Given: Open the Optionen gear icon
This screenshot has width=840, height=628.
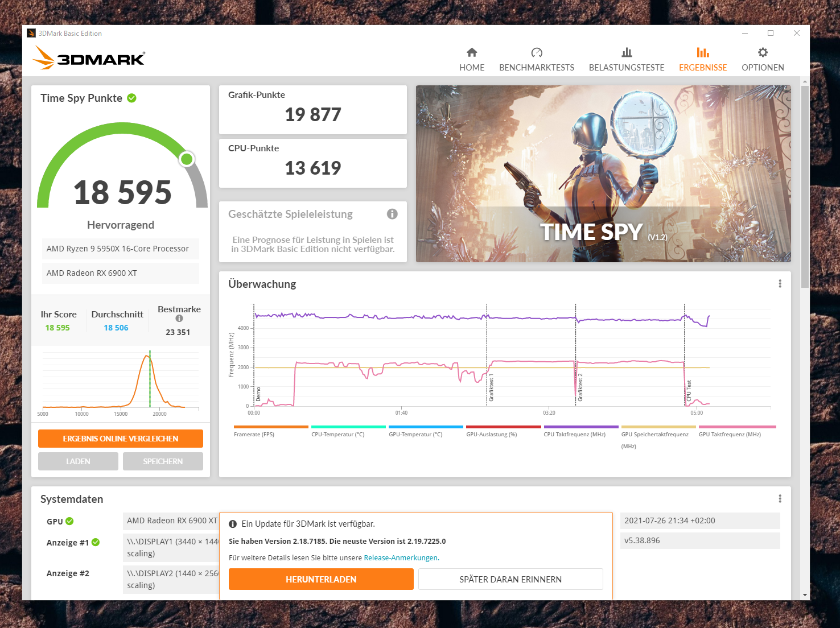Looking at the screenshot, I should click(763, 52).
